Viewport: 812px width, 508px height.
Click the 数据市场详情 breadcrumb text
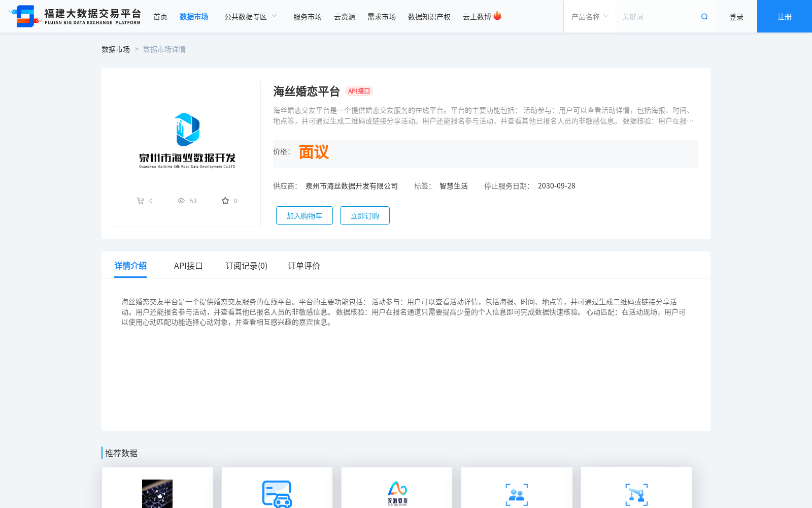point(164,49)
